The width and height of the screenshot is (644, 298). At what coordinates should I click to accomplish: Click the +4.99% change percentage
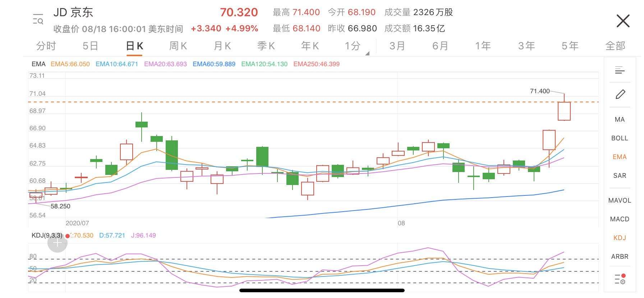(x=242, y=28)
